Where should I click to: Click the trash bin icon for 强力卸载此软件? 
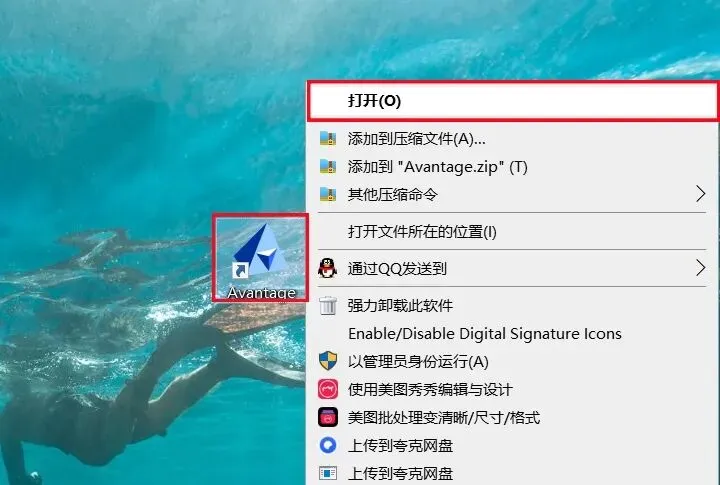[x=328, y=305]
